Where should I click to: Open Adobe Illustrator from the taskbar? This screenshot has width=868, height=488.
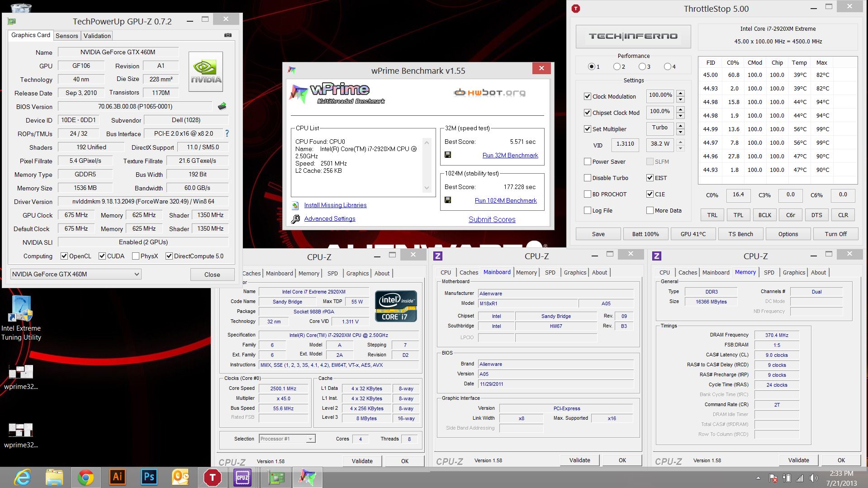click(118, 477)
